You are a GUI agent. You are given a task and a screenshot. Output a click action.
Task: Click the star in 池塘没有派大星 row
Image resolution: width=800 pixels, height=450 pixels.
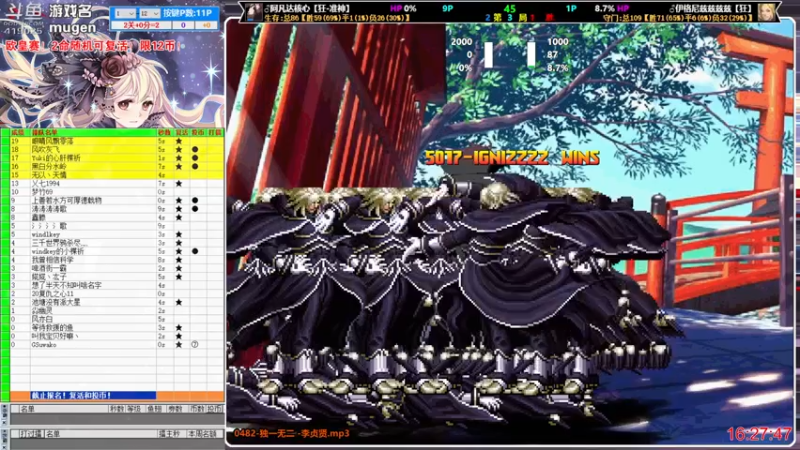tap(179, 302)
